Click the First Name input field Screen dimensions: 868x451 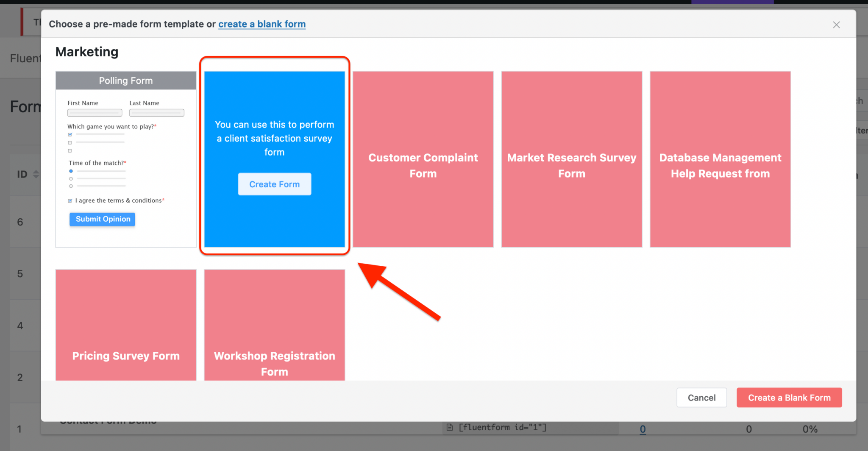coord(94,112)
